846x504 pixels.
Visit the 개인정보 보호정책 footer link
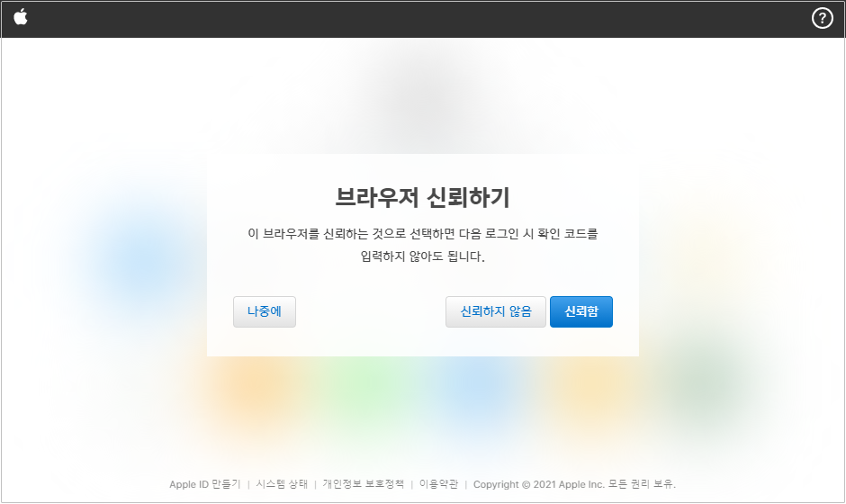363,484
